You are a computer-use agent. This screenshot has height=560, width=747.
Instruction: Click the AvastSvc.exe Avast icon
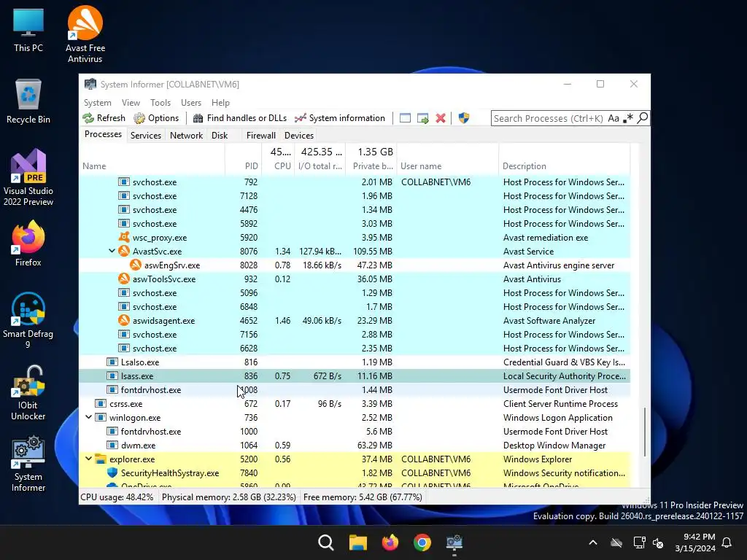124,251
